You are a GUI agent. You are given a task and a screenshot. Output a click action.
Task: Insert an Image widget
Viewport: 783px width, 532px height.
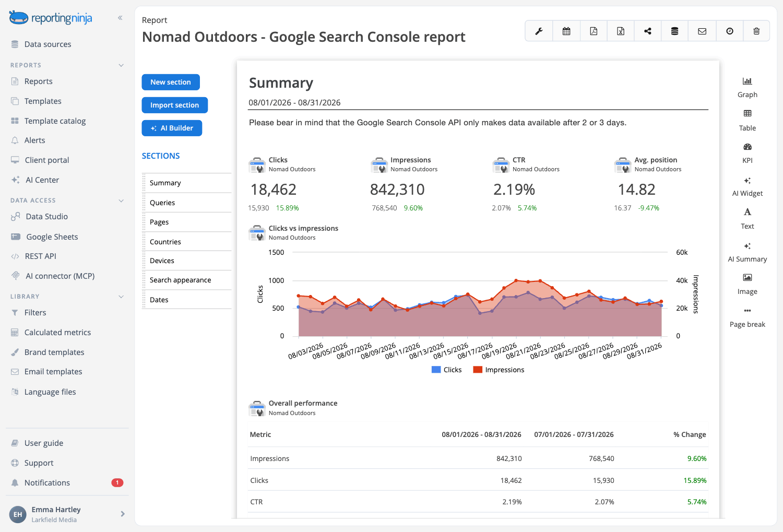(x=748, y=284)
